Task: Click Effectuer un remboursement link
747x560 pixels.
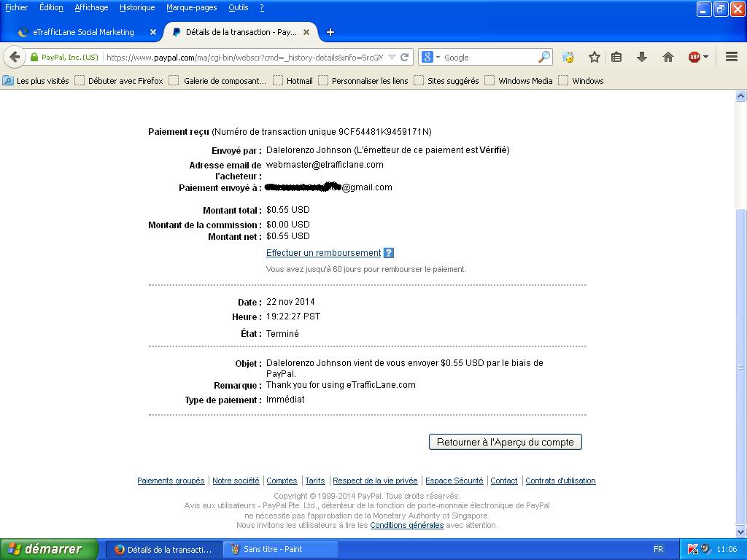Action: click(x=323, y=253)
